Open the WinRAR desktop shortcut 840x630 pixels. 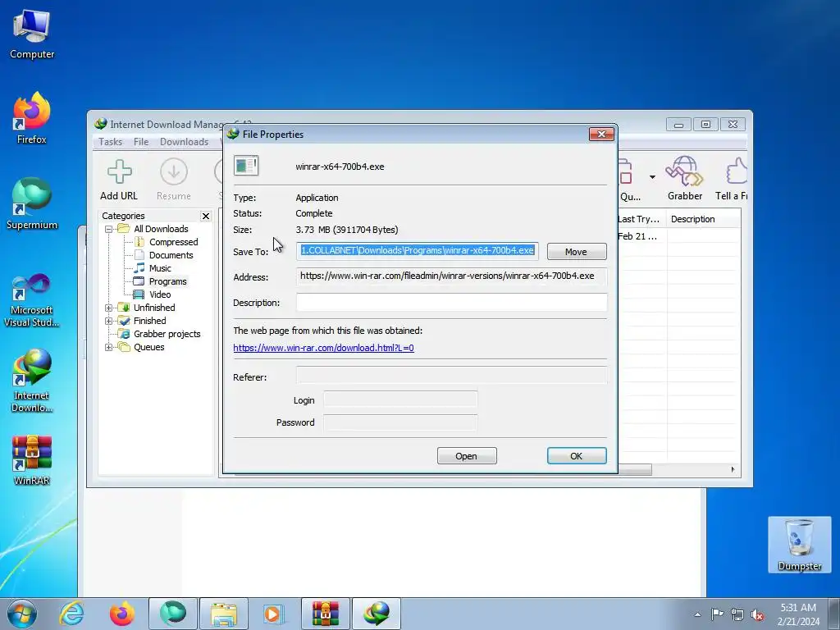click(32, 460)
